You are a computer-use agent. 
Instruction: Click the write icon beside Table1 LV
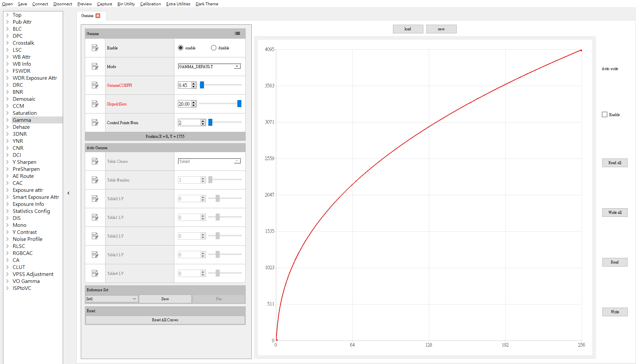pos(95,218)
